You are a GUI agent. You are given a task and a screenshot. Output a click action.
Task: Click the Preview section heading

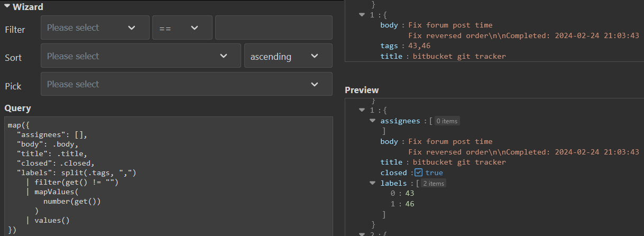click(x=362, y=90)
